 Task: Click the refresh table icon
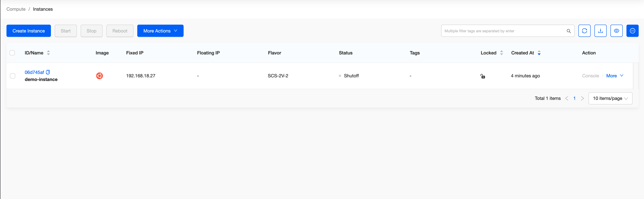pyautogui.click(x=584, y=31)
